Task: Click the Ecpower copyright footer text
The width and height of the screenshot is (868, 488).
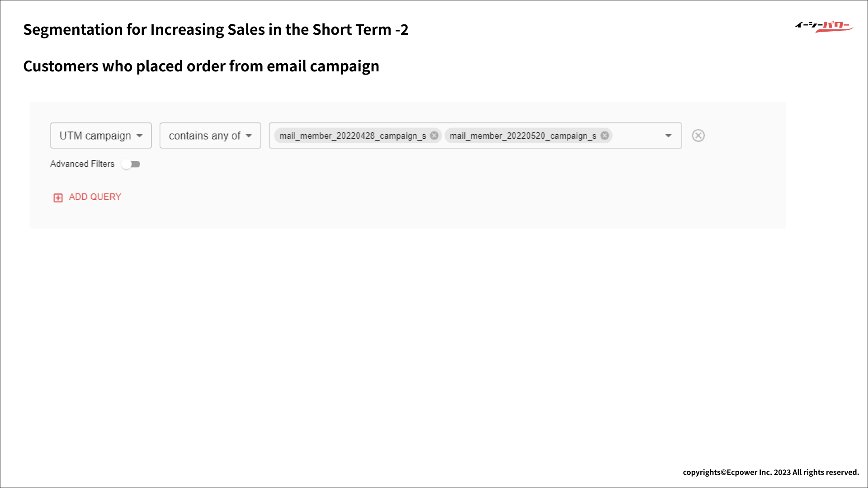Action: point(770,472)
